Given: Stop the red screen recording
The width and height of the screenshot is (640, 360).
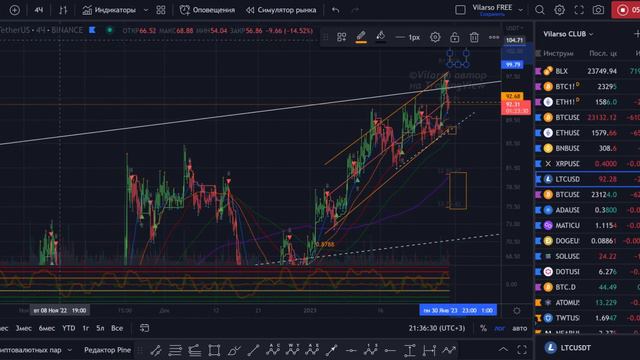Looking at the screenshot, I should click(625, 10).
